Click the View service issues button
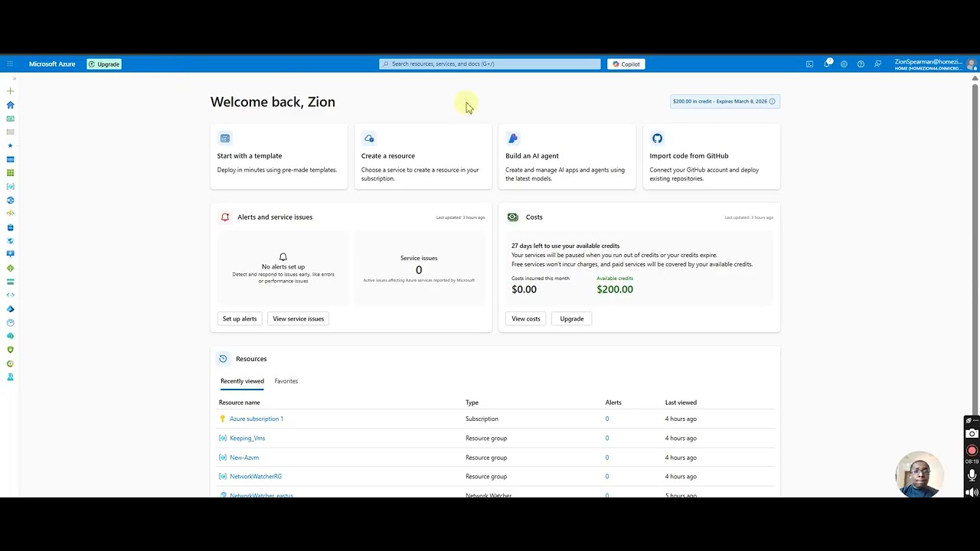Screen dimensions: 980x551 pyautogui.click(x=299, y=318)
